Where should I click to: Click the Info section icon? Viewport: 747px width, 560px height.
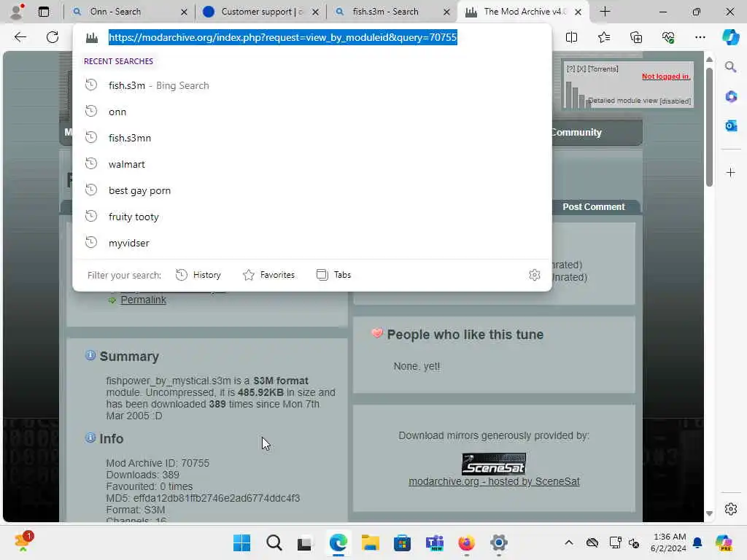[x=90, y=437]
